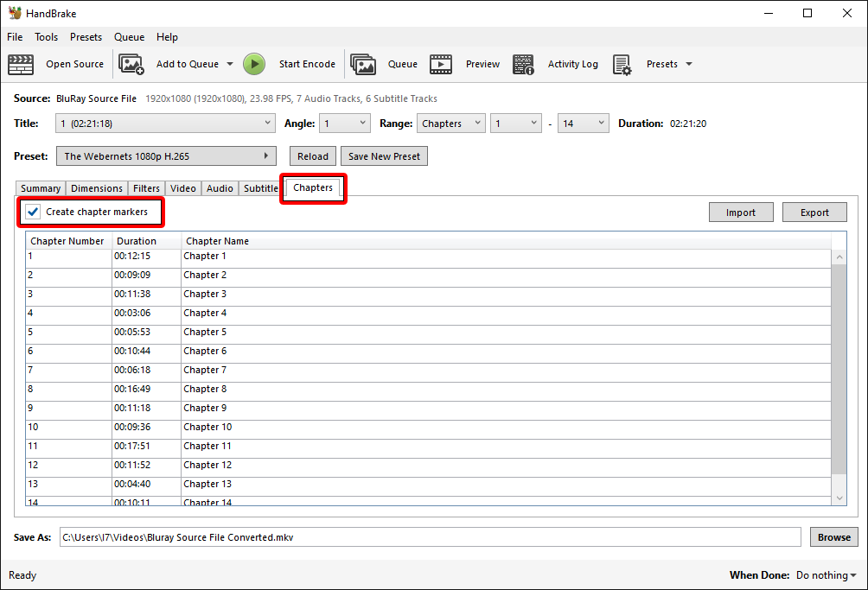The height and width of the screenshot is (590, 868).
Task: Click the Export chapters button
Action: pos(814,213)
